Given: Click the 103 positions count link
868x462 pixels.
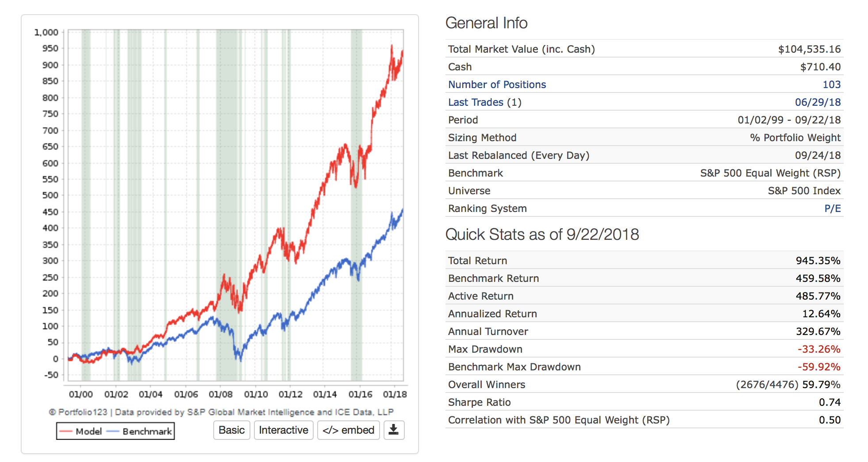Looking at the screenshot, I should [831, 85].
